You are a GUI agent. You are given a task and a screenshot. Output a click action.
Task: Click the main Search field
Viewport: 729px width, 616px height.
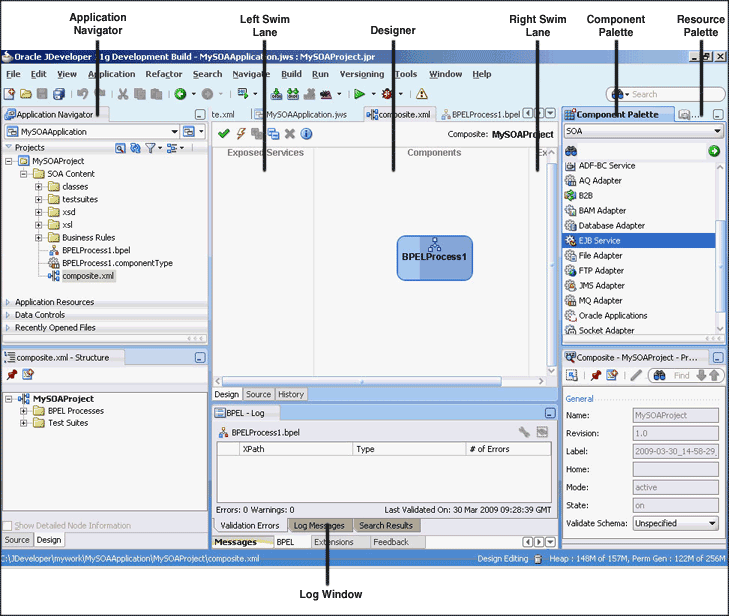pyautogui.click(x=665, y=94)
